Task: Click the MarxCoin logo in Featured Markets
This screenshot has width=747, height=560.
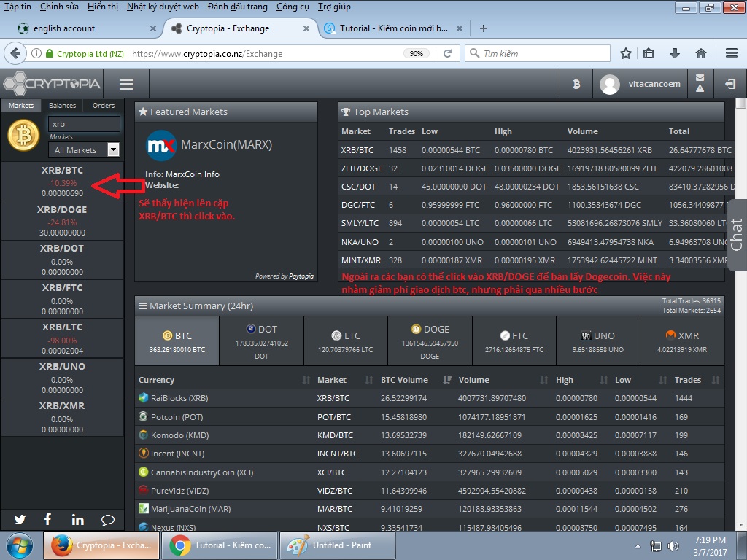Action: coord(161,146)
